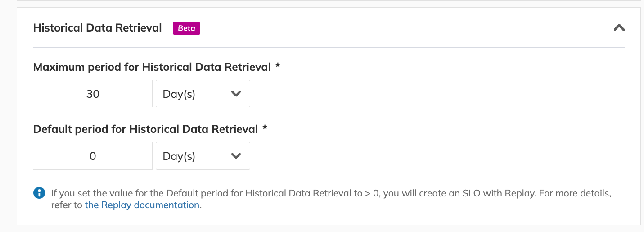Click the blue info circle icon
This screenshot has height=232, width=644.
click(39, 193)
